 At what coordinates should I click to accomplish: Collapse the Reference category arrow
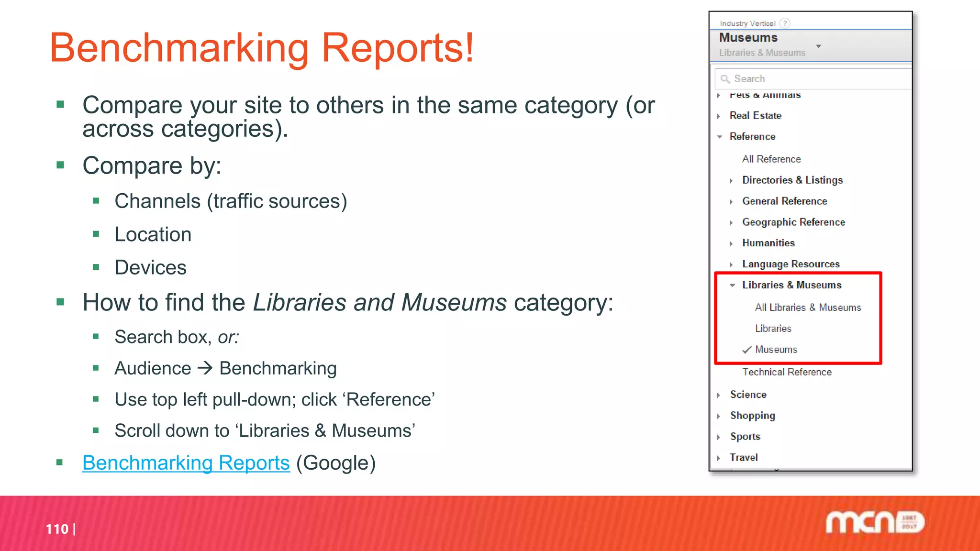pyautogui.click(x=719, y=137)
